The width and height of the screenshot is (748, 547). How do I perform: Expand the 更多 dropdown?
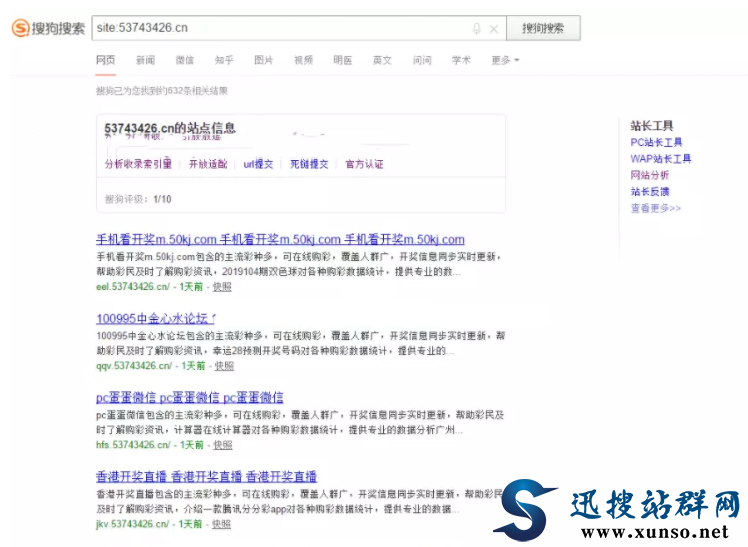[x=505, y=60]
